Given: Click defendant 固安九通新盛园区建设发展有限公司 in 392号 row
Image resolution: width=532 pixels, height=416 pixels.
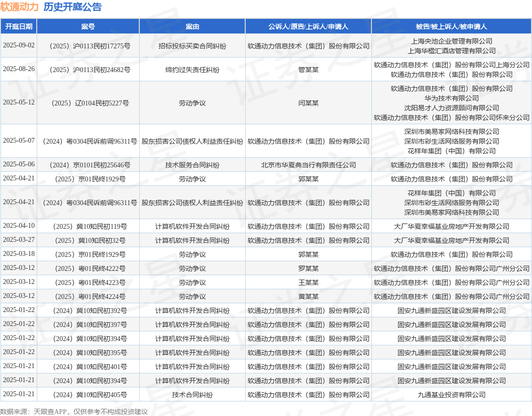Looking at the screenshot, I should 452,311.
